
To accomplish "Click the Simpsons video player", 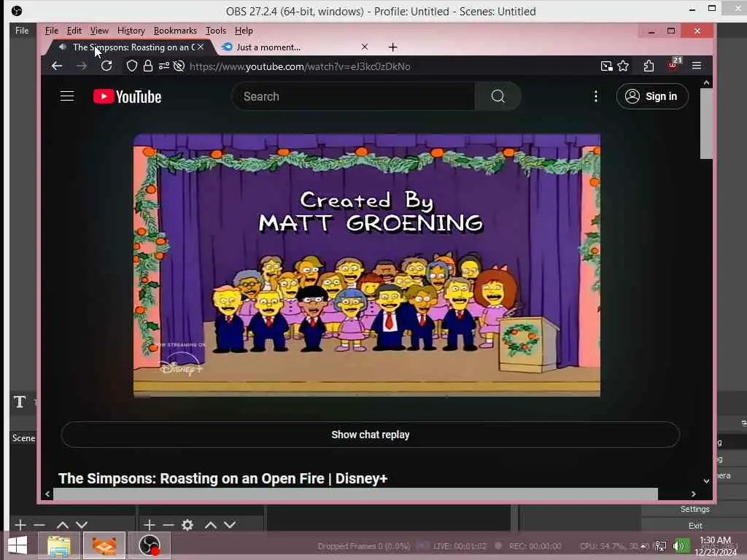I will pos(367,265).
